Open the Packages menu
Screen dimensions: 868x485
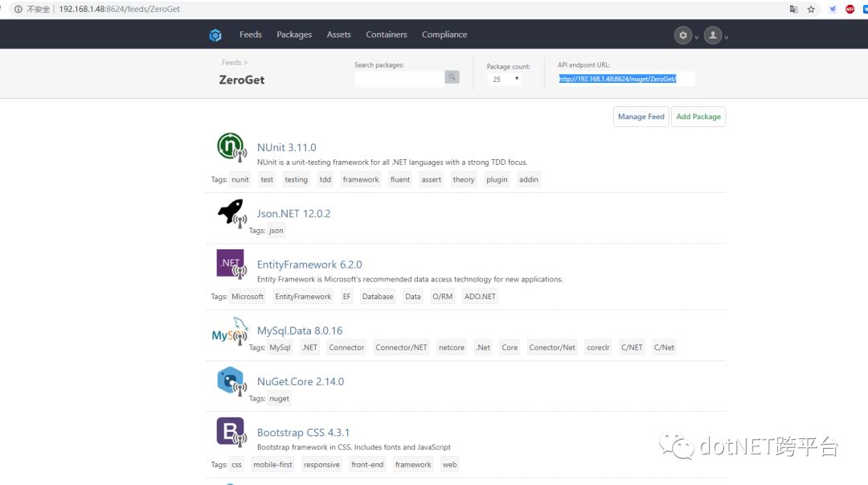(294, 35)
